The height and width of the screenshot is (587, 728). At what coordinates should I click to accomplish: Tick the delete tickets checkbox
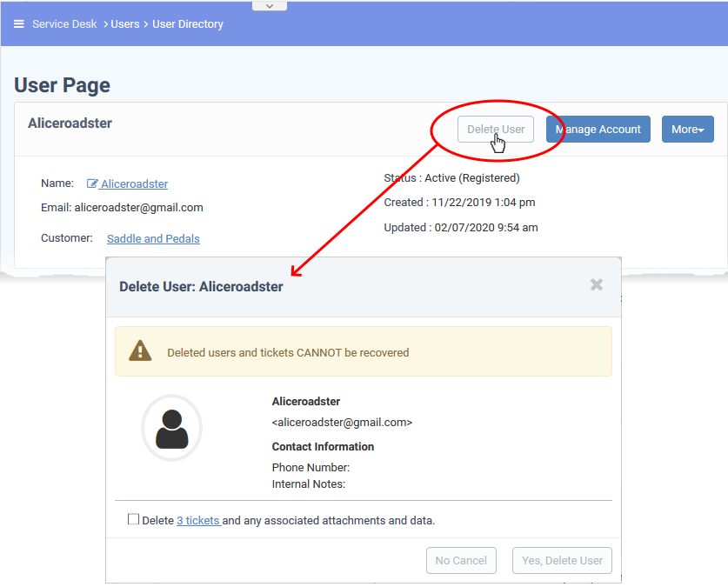(x=133, y=519)
